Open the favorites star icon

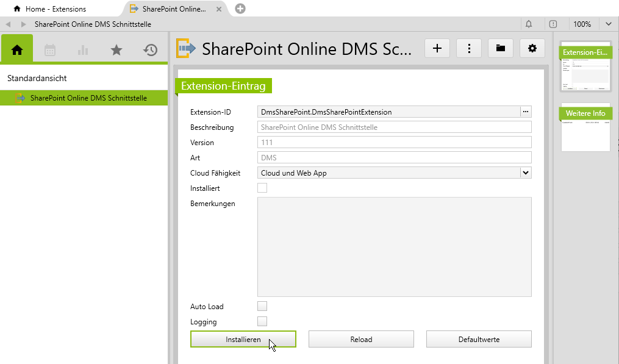pyautogui.click(x=116, y=50)
